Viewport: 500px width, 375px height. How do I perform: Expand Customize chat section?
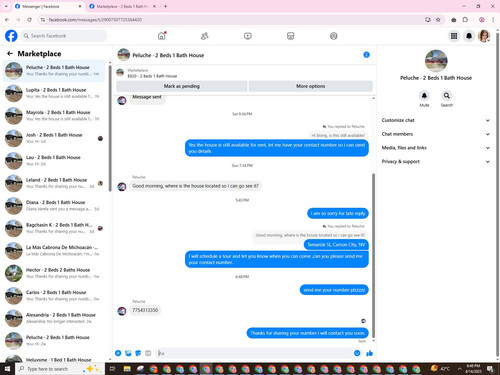(436, 120)
